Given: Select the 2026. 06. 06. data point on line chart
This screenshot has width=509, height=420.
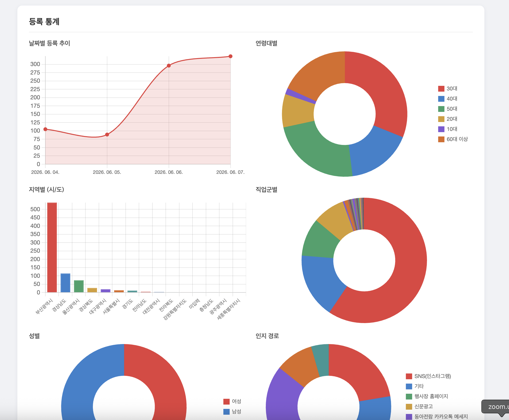Looking at the screenshot, I should point(169,66).
